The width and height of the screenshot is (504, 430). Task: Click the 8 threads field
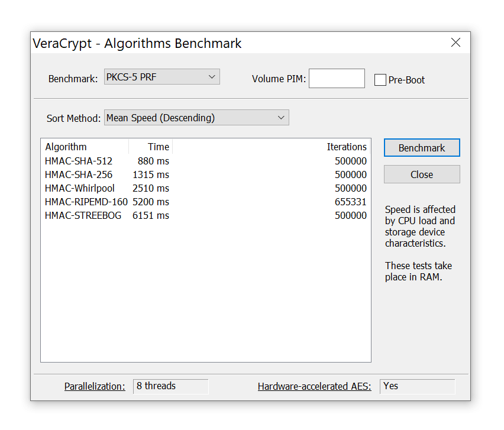tap(171, 386)
